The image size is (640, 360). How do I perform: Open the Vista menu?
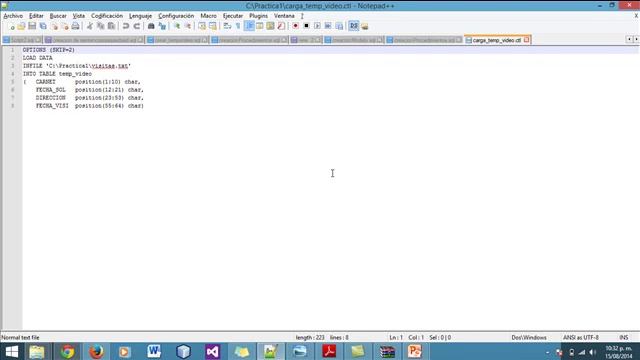pyautogui.click(x=79, y=16)
